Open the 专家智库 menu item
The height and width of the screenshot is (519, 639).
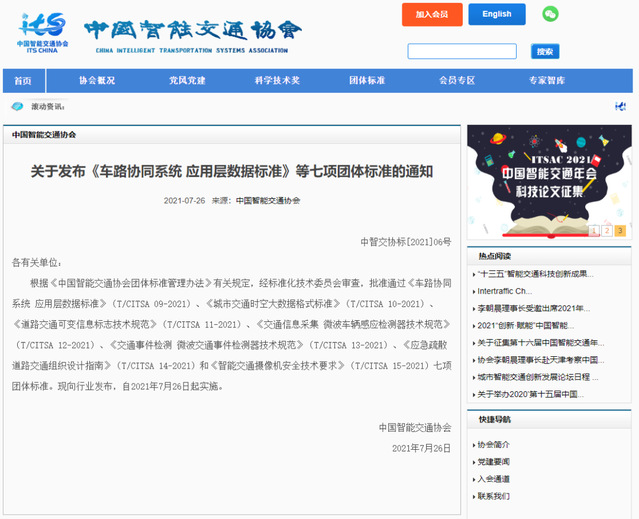point(547,80)
